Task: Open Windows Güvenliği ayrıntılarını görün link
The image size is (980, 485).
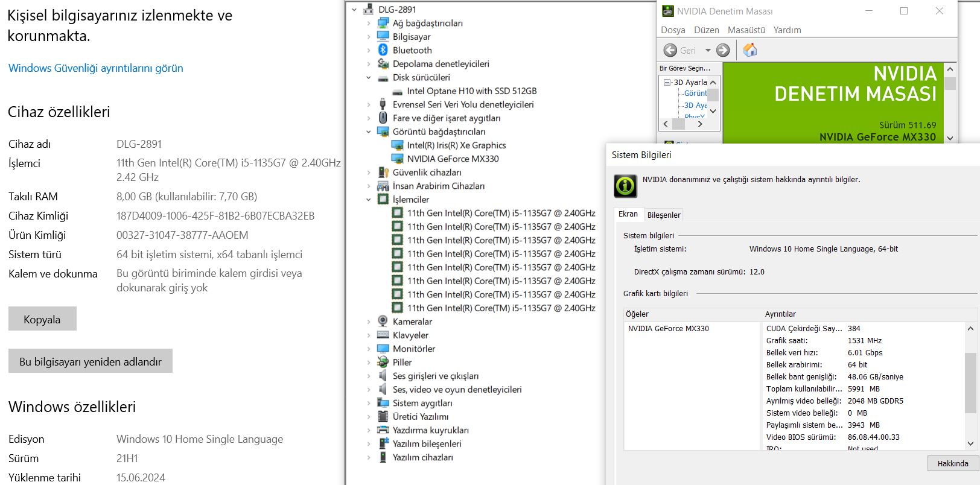Action: [96, 68]
